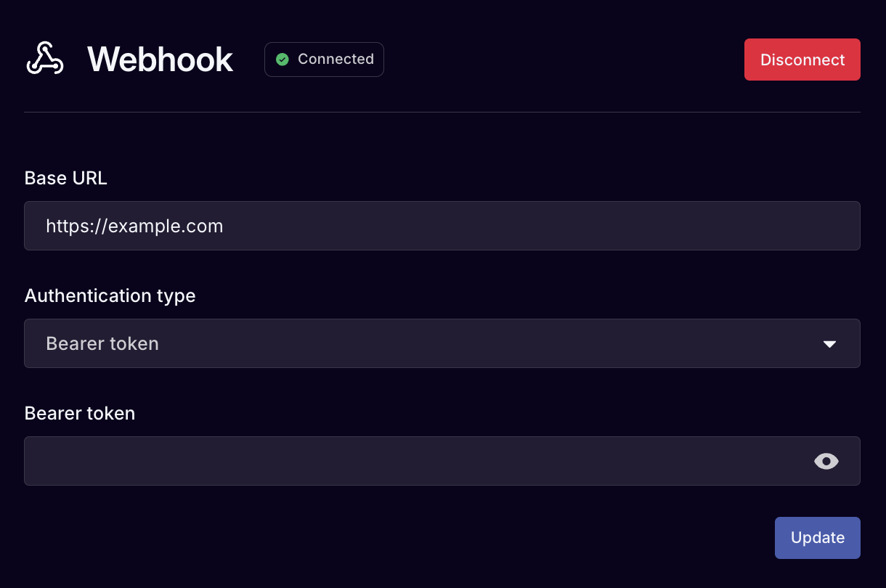Click the checkmark circle indicating connection status
This screenshot has height=588, width=886.
(282, 59)
